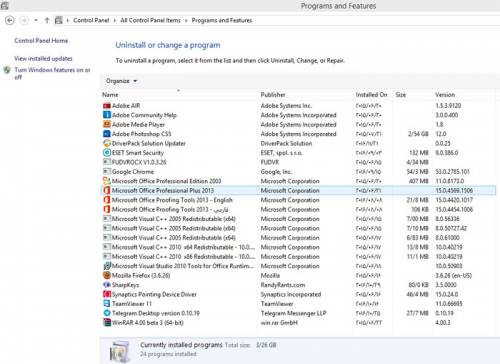500x364 pixels.
Task: Click the Telegram Messenger LLP publisher
Action: tap(293, 313)
